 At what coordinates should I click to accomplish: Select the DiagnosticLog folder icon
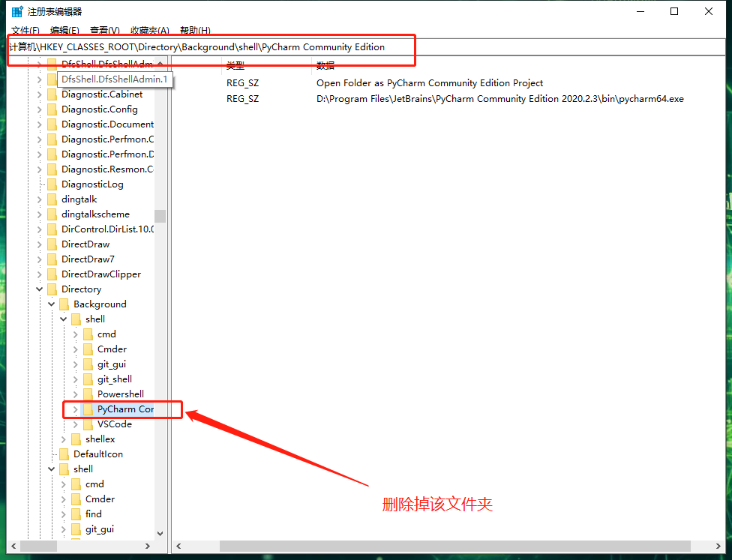52,184
